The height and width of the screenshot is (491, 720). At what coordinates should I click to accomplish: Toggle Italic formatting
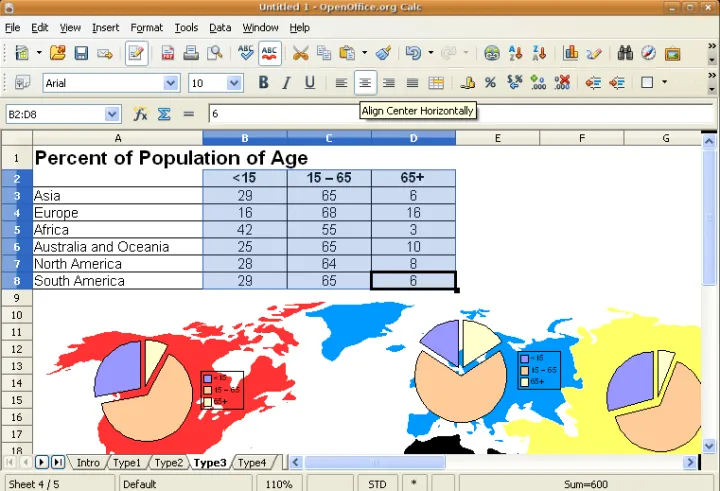(287, 83)
